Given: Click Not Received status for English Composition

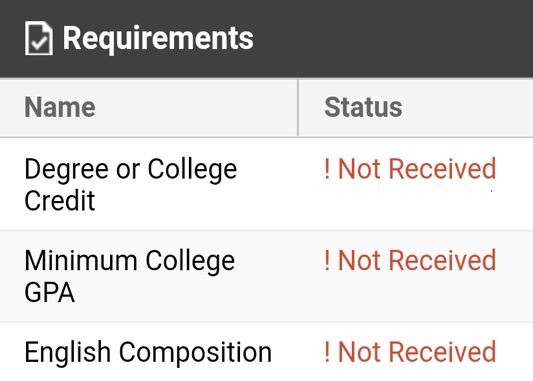Looking at the screenshot, I should coord(410,352).
